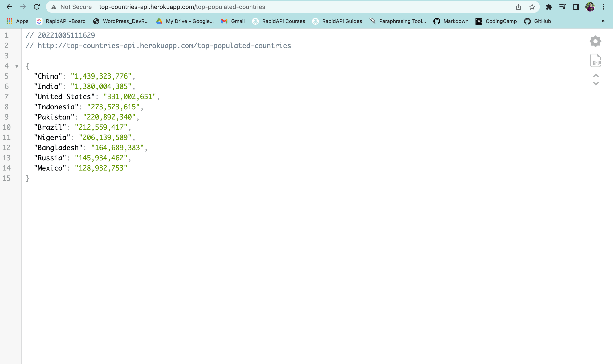The height and width of the screenshot is (364, 613).
Task: Click the timestamp comment 20221005111629
Action: (x=66, y=35)
